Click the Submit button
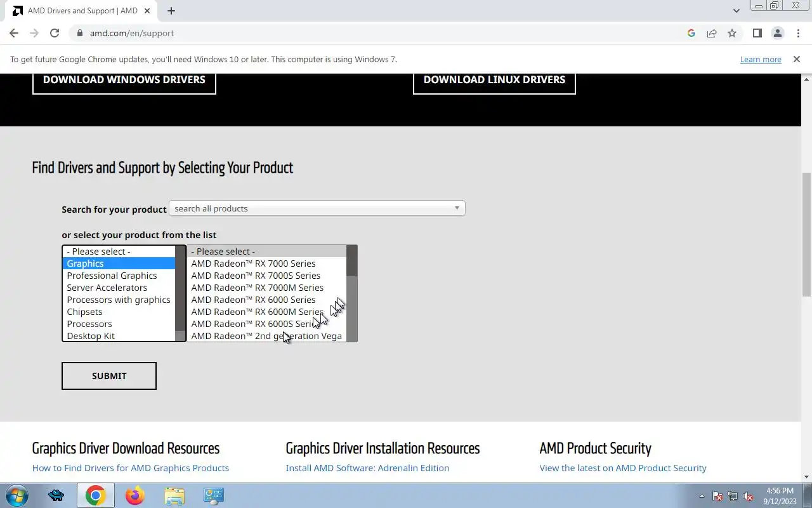The image size is (812, 508). click(x=109, y=376)
